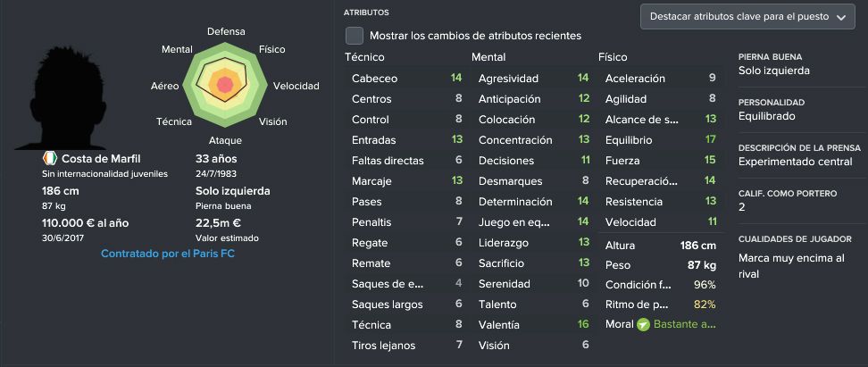The width and height of the screenshot is (868, 367).
Task: Click the chevron arrow on Destacar dropdown
Action: (841, 17)
